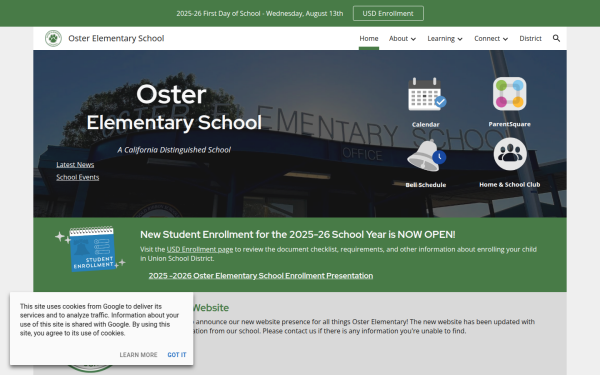600x375 pixels.
Task: Click the ParentSquare label text
Action: [509, 124]
